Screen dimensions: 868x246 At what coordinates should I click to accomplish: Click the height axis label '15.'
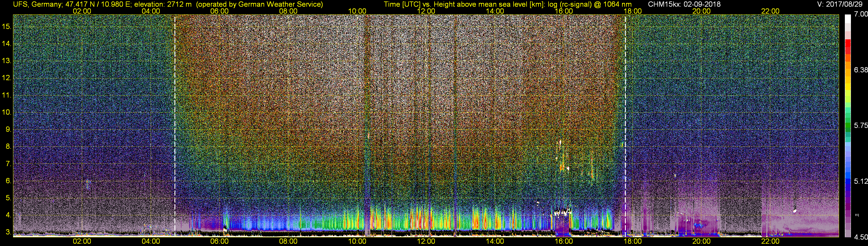click(x=7, y=27)
